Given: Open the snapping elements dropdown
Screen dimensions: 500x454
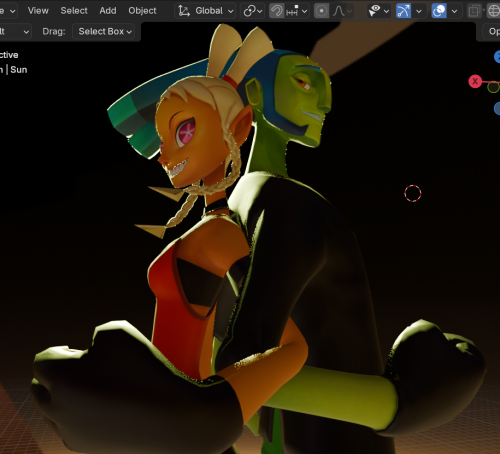Looking at the screenshot, I should tap(297, 11).
